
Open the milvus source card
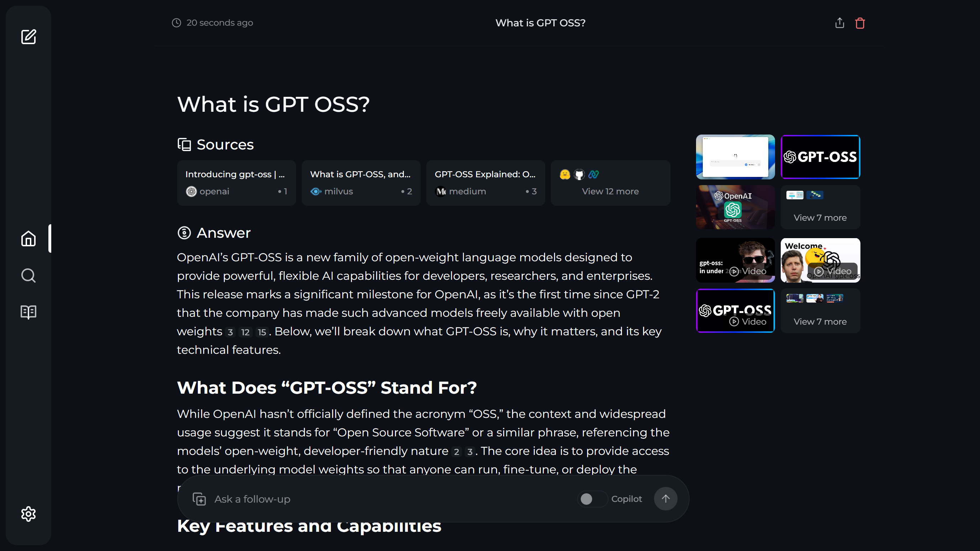pyautogui.click(x=361, y=183)
